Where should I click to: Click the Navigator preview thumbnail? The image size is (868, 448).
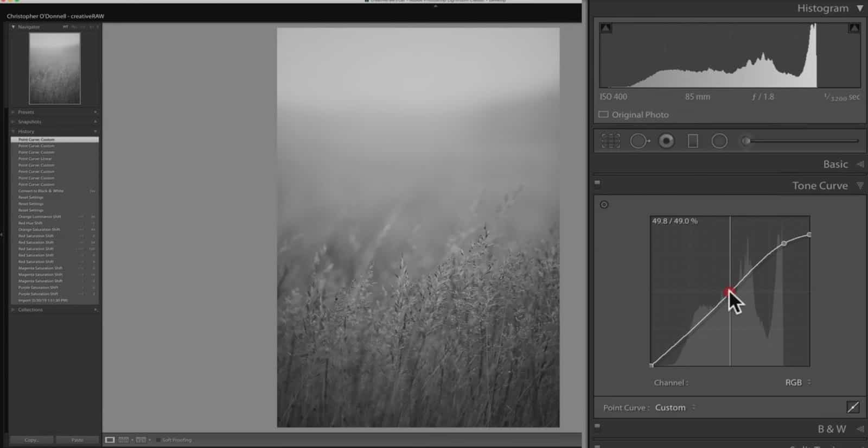tap(55, 68)
